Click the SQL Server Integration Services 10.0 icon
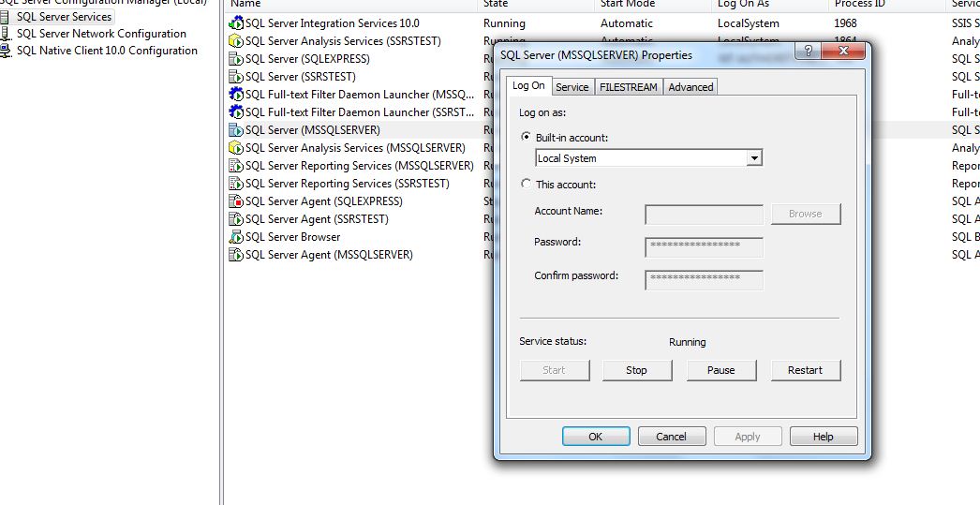 [236, 23]
